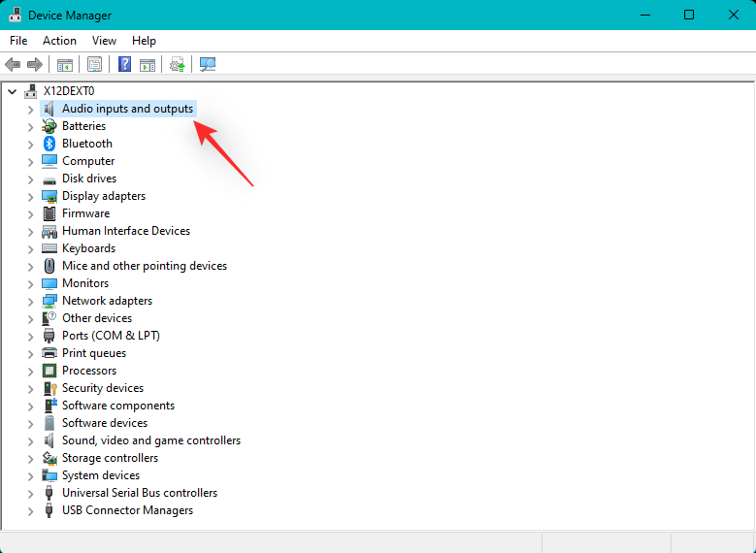Click the Keyboards category icon
The width and height of the screenshot is (756, 553).
pyautogui.click(x=49, y=248)
